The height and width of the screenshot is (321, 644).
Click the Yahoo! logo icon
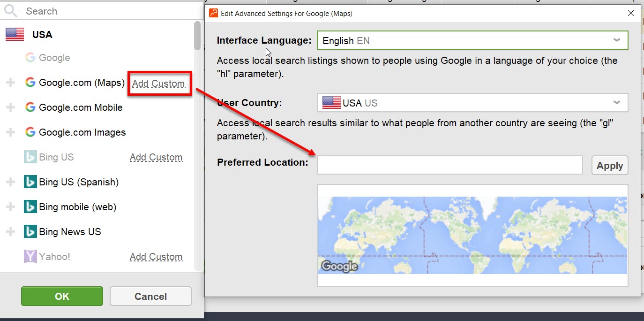point(30,257)
